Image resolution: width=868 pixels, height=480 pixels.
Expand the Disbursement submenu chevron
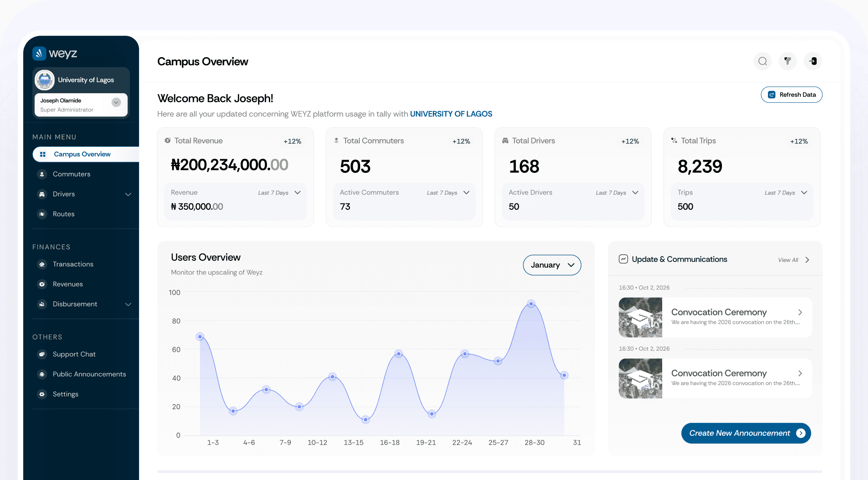[128, 304]
